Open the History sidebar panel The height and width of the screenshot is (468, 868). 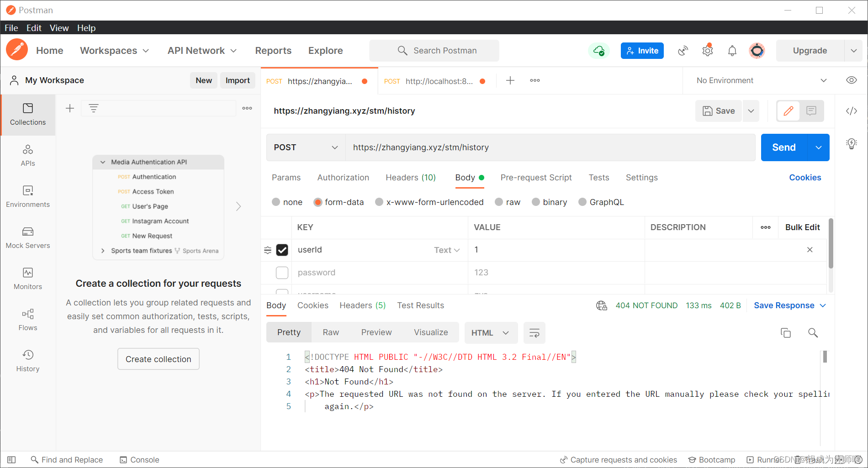pos(28,361)
